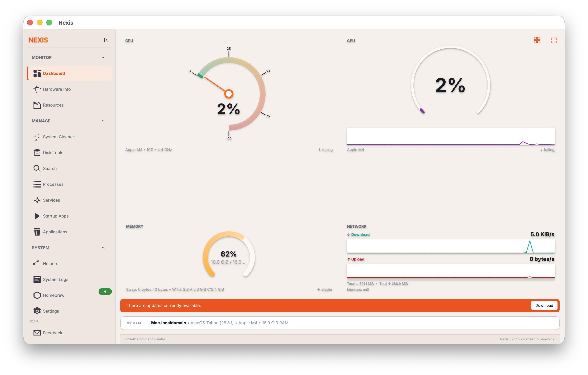The width and height of the screenshot is (588, 375).
Task: Open the Services panel
Action: [51, 200]
